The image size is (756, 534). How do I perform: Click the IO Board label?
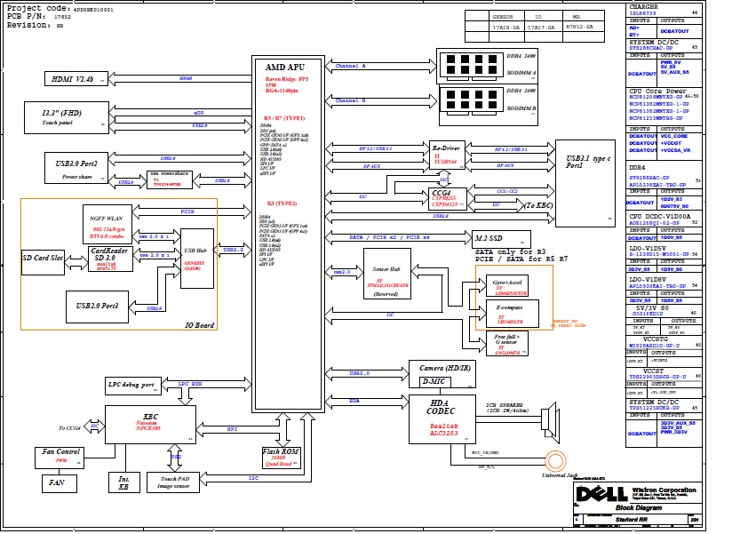tap(199, 325)
